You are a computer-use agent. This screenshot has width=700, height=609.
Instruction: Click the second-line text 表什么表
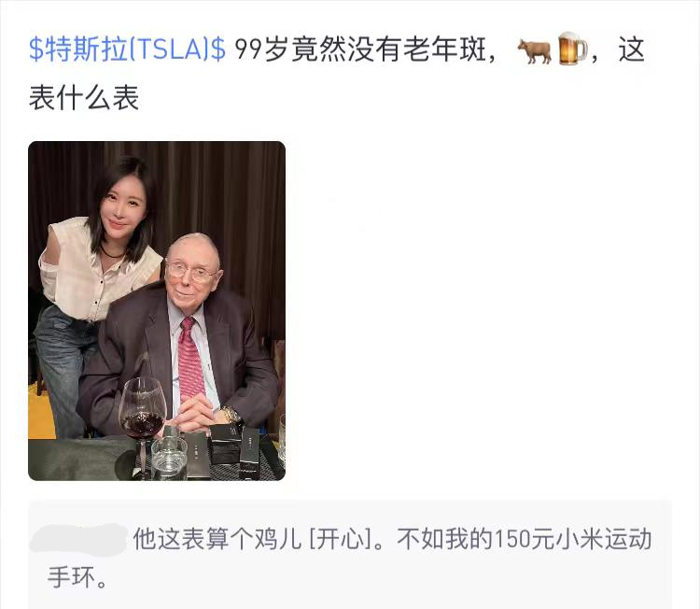tap(84, 98)
